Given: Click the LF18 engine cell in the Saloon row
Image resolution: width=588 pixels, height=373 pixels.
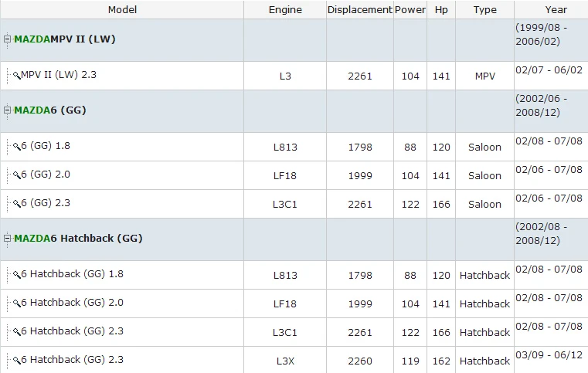Looking at the screenshot, I should tap(285, 175).
